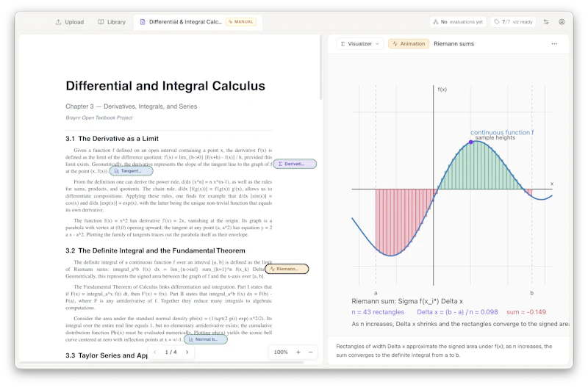Click the 100% zoom level

point(281,352)
